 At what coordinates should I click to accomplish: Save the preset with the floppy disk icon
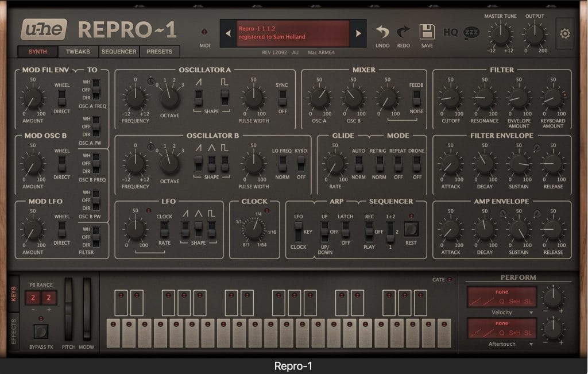click(427, 32)
